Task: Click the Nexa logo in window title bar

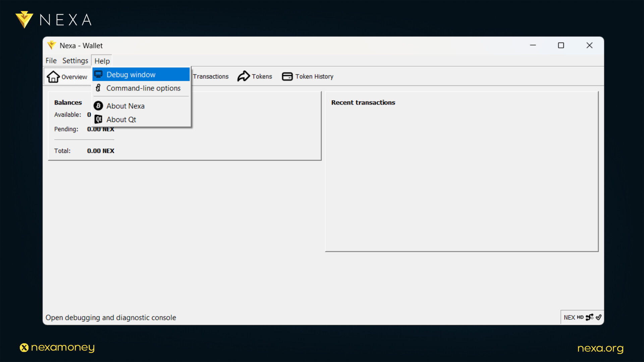Action: [52, 45]
